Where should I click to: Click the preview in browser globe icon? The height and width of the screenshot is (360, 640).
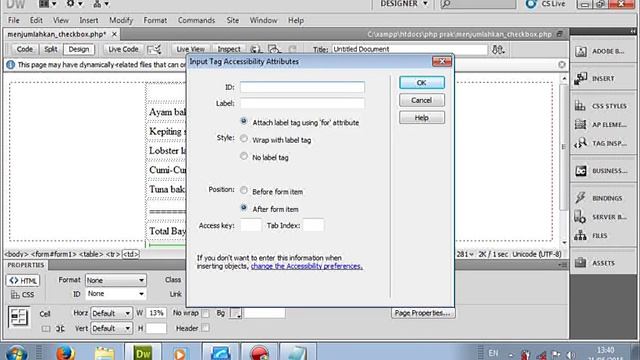pos(255,50)
